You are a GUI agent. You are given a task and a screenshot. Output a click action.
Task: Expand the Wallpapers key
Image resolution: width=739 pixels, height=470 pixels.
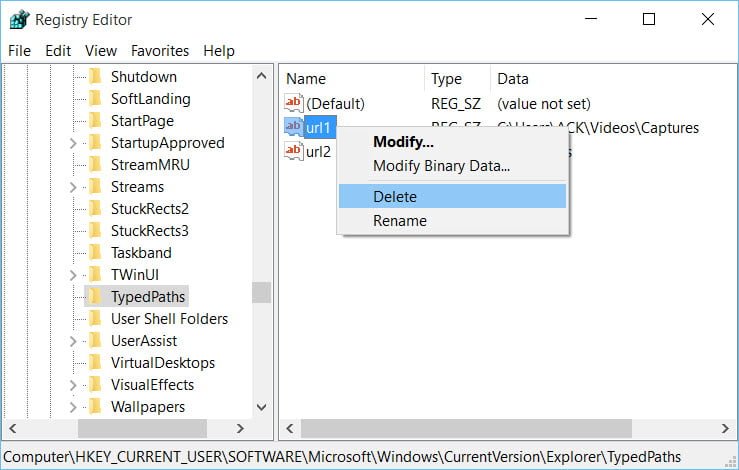pyautogui.click(x=73, y=407)
